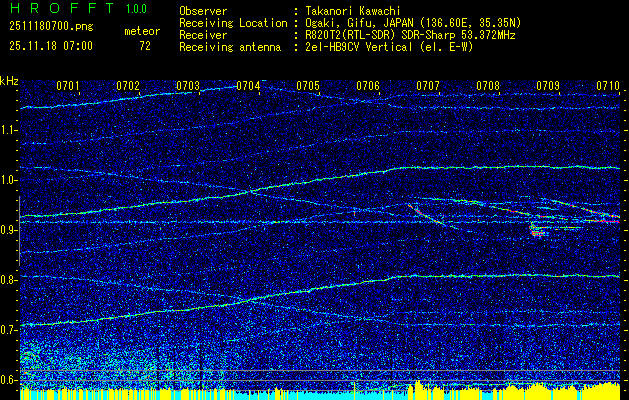
Task: Click the 0704 time marker
Action: pos(248,86)
